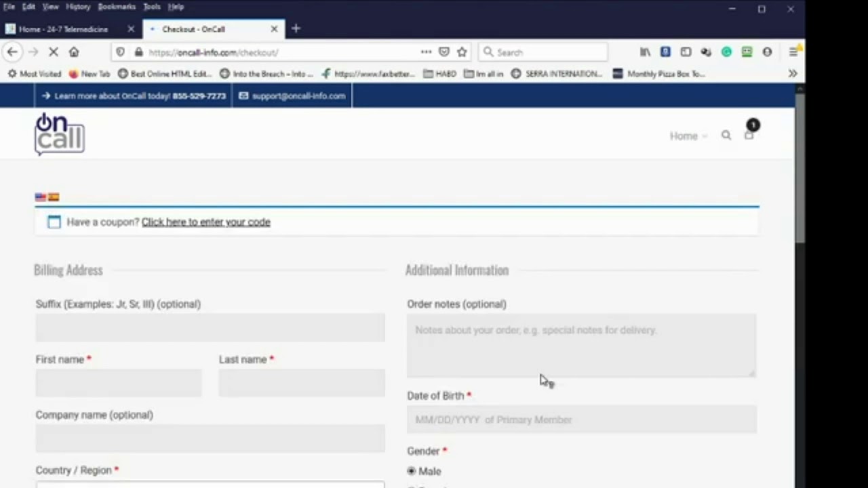Open the HABO bookmark folder
868x488 pixels.
(x=439, y=74)
